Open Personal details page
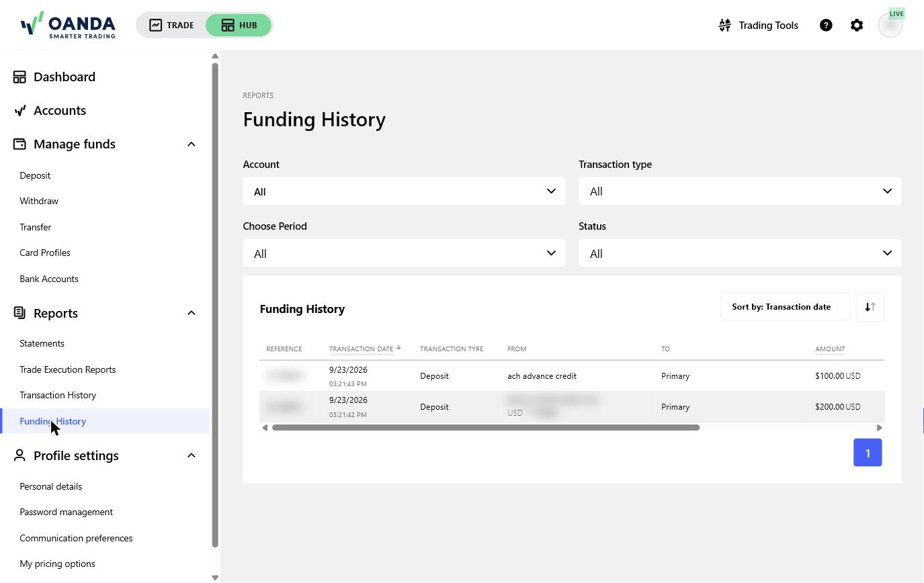924x583 pixels. (51, 486)
